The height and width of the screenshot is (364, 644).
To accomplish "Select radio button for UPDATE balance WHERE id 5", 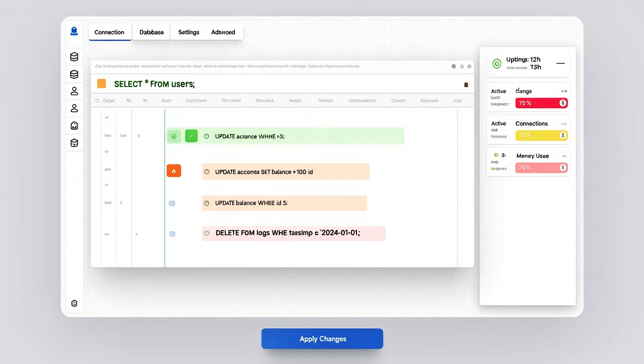I will coord(206,203).
